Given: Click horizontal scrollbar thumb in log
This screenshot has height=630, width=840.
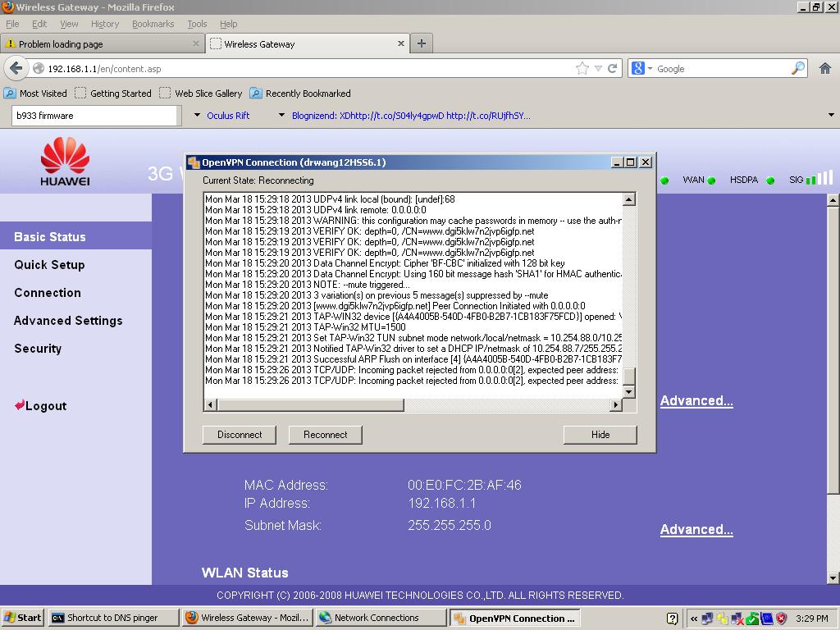Looking at the screenshot, I should coord(311,405).
